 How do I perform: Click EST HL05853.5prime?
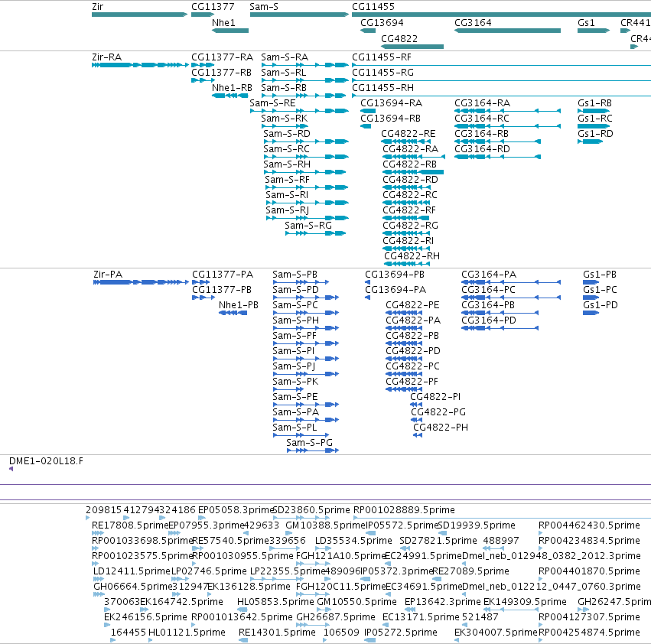242,610
